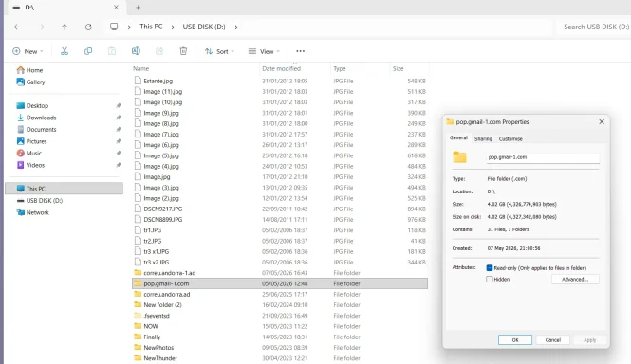The image size is (631, 364).
Task: Open the New dropdown menu
Action: 28,51
